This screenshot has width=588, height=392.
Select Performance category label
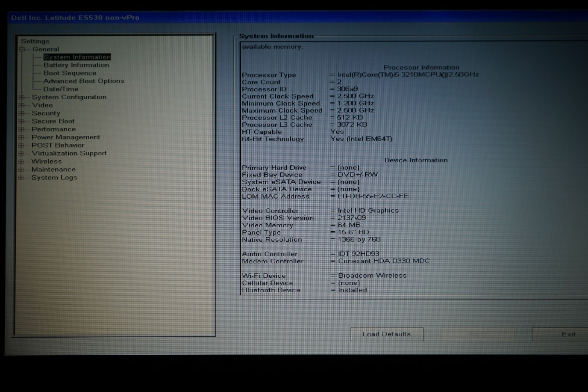[54, 129]
